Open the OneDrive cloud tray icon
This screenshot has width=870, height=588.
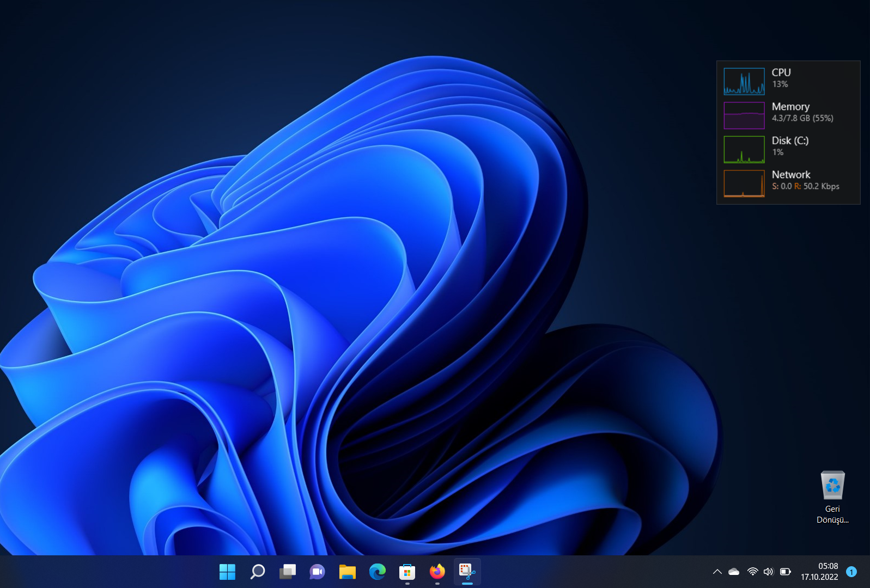pyautogui.click(x=734, y=572)
